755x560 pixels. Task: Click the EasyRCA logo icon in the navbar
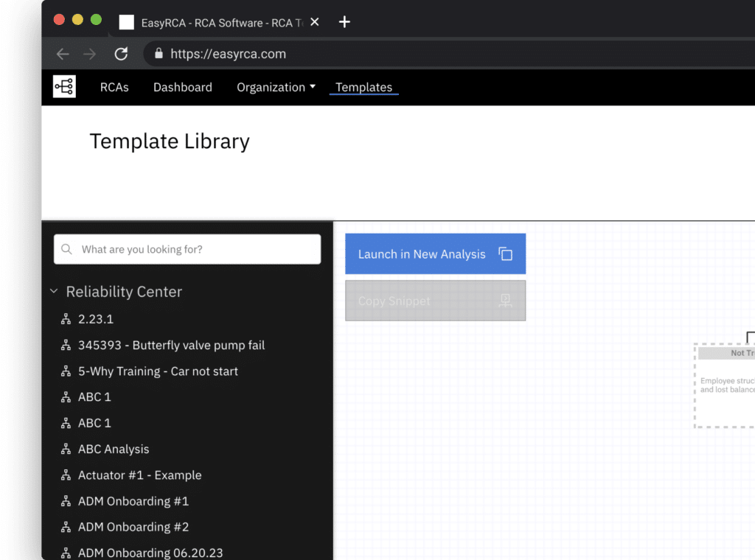point(63,86)
